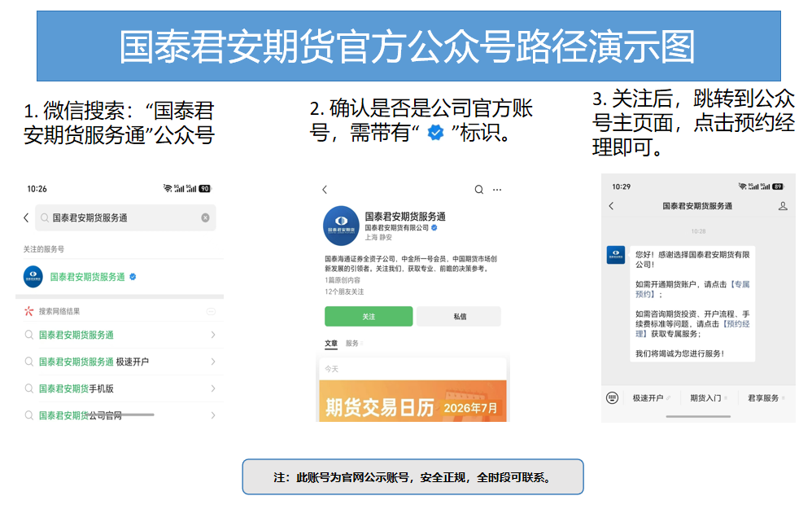The width and height of the screenshot is (812, 509).
Task: Tap the 国泰君安期货服务通 avatar in followed accounts
Action: click(33, 276)
